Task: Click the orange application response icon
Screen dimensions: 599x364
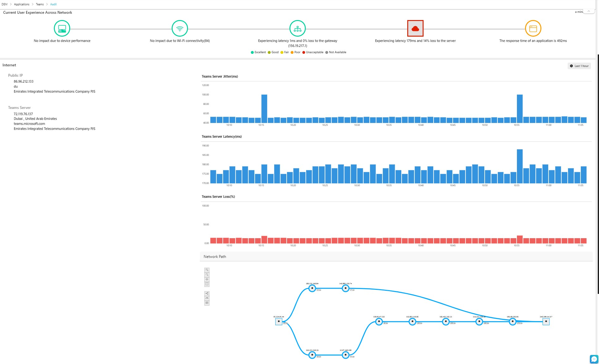Action: (x=533, y=28)
